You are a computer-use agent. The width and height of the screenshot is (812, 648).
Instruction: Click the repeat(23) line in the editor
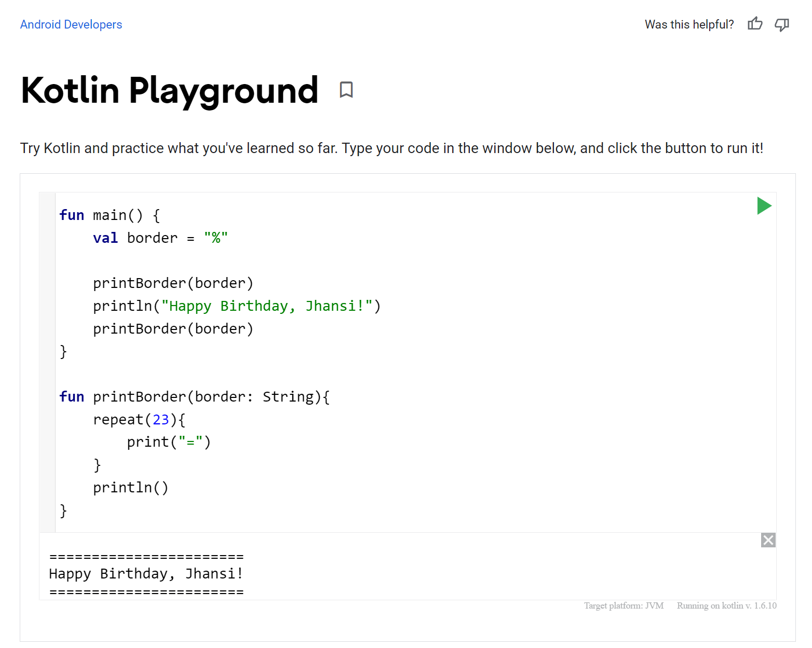139,419
